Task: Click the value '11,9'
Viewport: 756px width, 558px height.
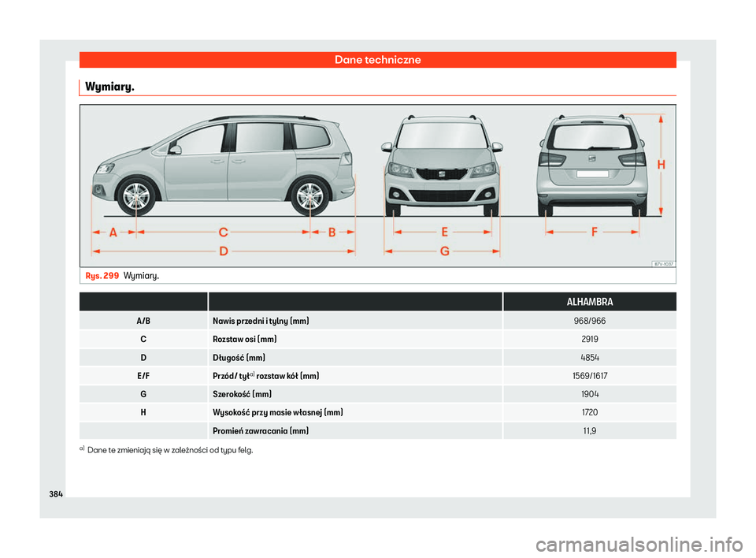Action: point(590,431)
